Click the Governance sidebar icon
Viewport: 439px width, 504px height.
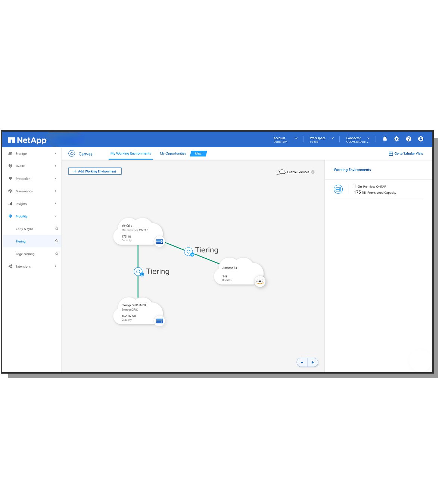click(x=10, y=191)
